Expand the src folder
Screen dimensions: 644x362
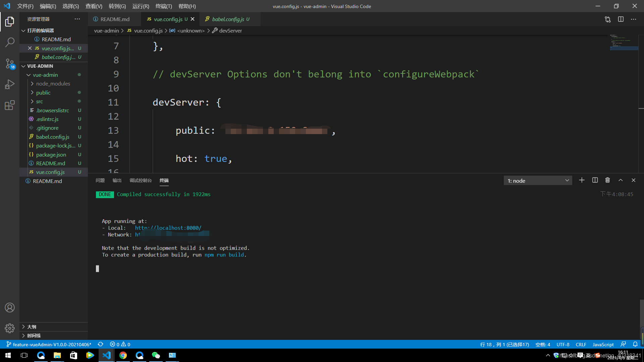click(39, 102)
